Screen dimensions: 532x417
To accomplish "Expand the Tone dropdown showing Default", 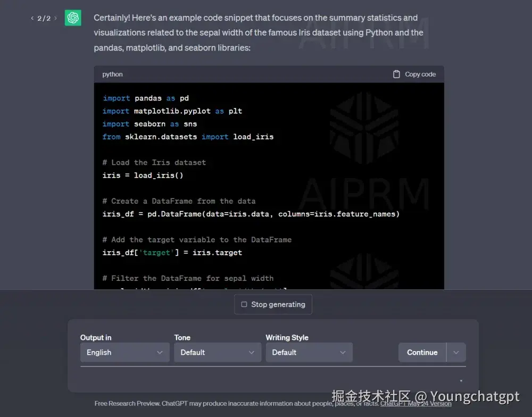I will click(x=217, y=352).
